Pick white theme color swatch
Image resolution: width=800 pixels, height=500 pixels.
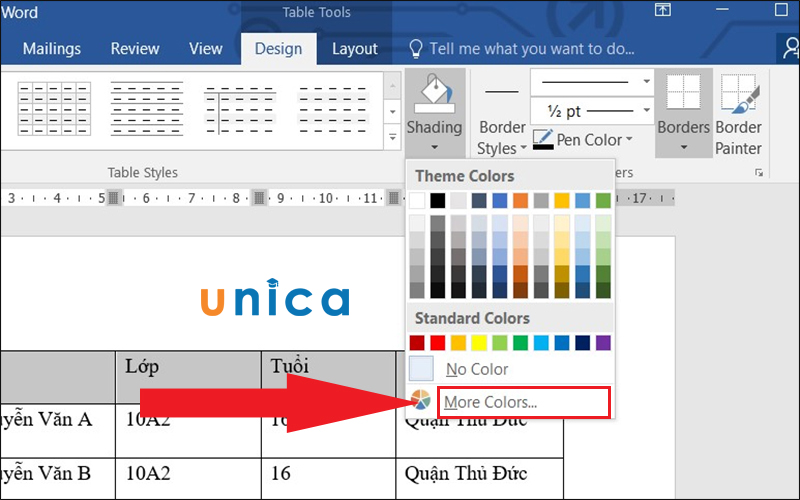pos(417,201)
